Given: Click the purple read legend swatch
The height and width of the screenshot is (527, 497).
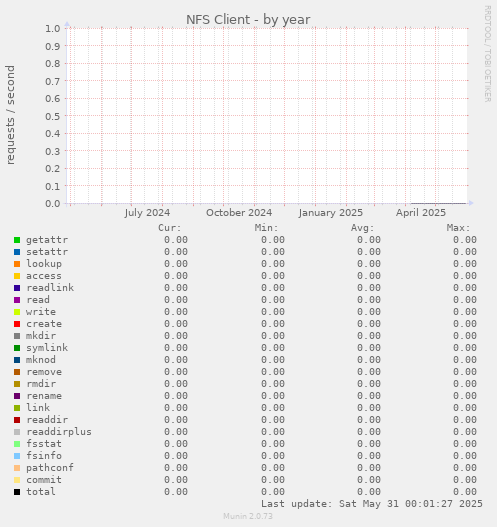Looking at the screenshot, I should click(17, 300).
